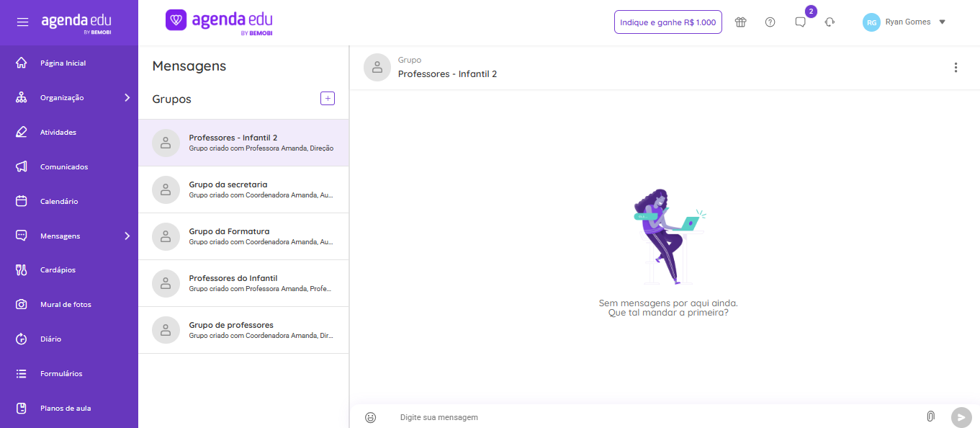The height and width of the screenshot is (428, 980).
Task: Click the RG user avatar
Action: (x=871, y=22)
